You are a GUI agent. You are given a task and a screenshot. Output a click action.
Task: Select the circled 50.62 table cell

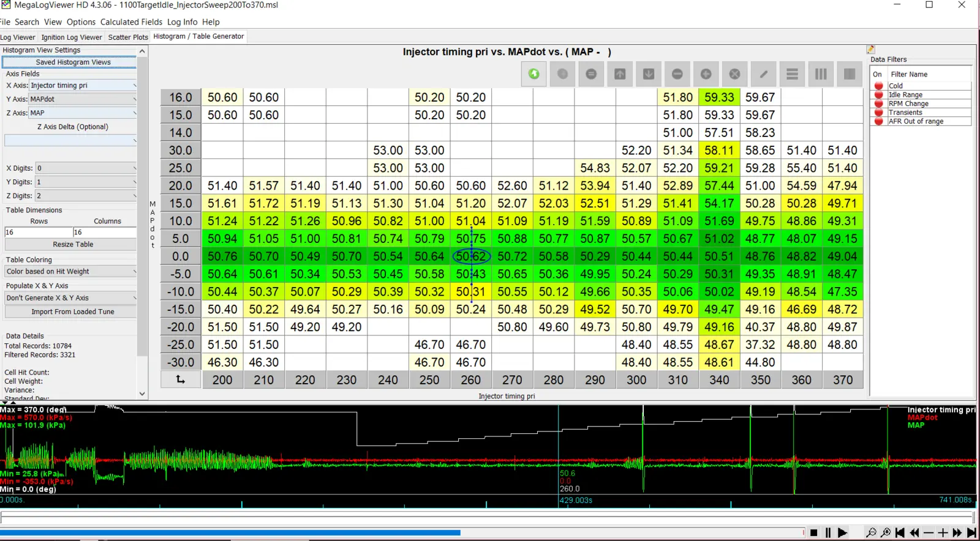pos(470,256)
